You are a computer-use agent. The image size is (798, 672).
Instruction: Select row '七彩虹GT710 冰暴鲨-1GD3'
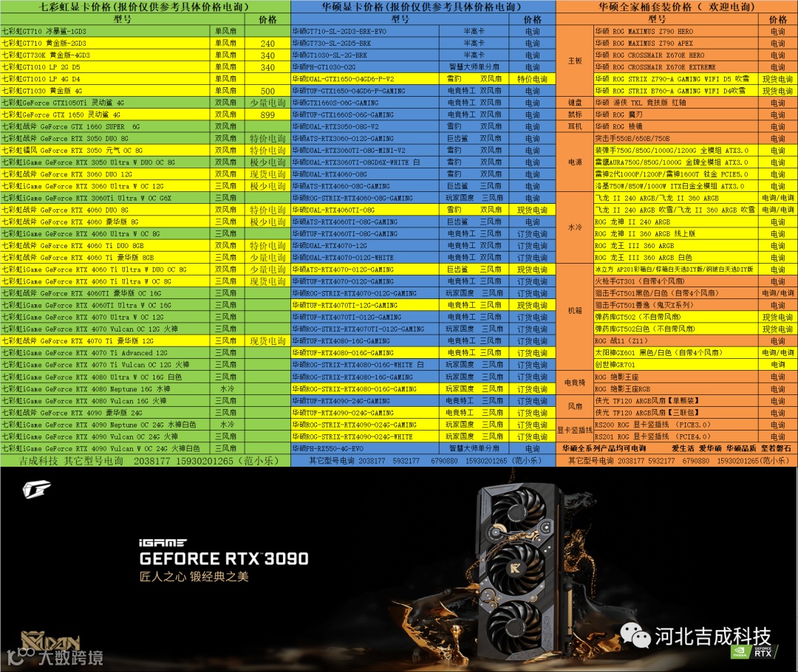pyautogui.click(x=146, y=31)
